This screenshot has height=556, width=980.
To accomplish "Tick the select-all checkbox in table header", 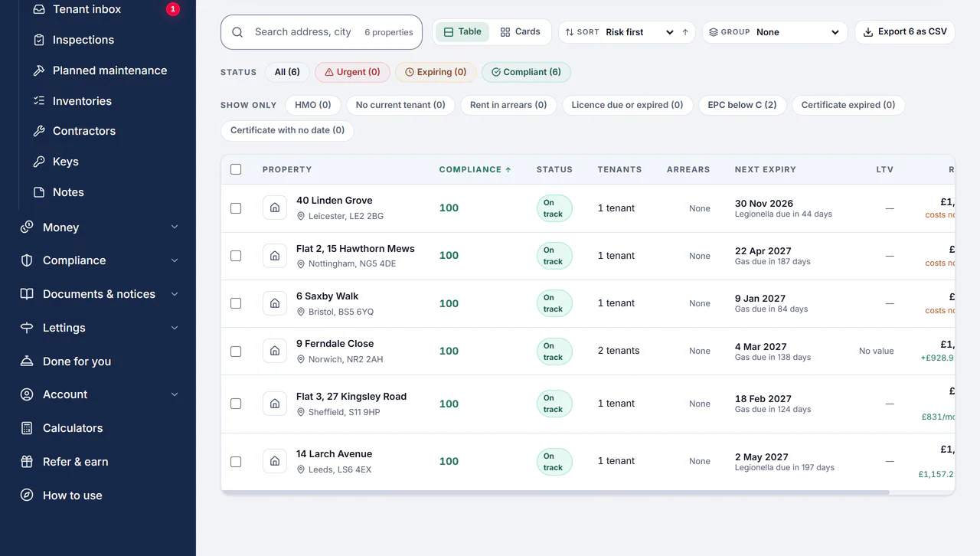I will (x=236, y=169).
